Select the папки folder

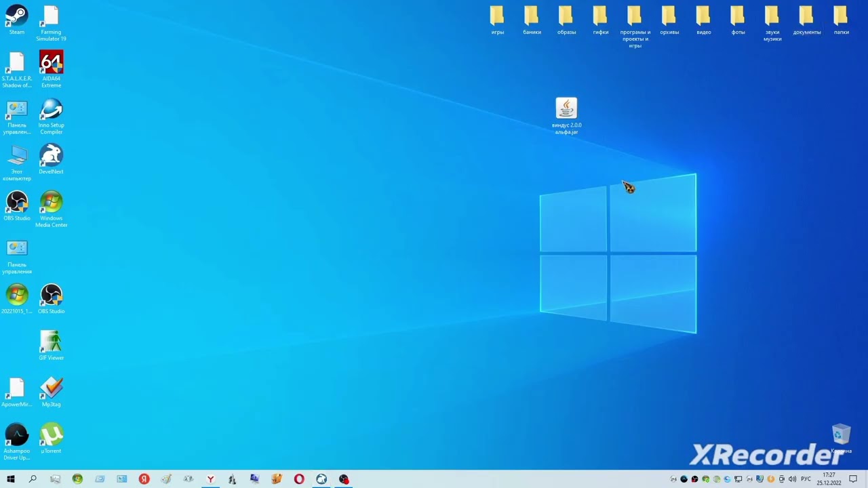click(x=842, y=20)
